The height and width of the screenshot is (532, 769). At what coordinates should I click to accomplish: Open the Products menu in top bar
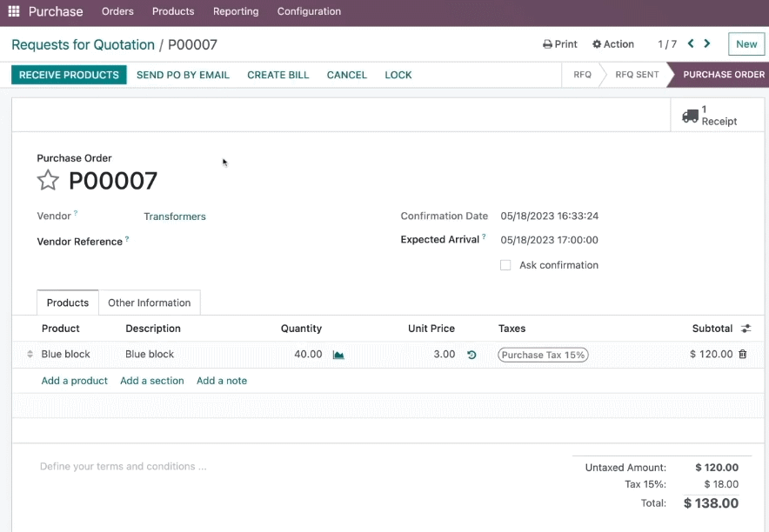click(173, 11)
